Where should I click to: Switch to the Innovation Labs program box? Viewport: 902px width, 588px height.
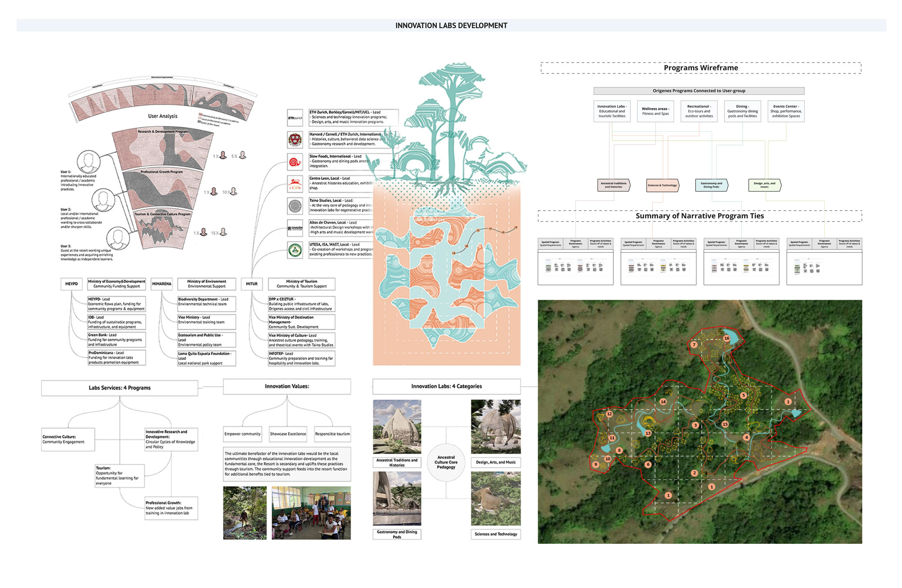(613, 111)
